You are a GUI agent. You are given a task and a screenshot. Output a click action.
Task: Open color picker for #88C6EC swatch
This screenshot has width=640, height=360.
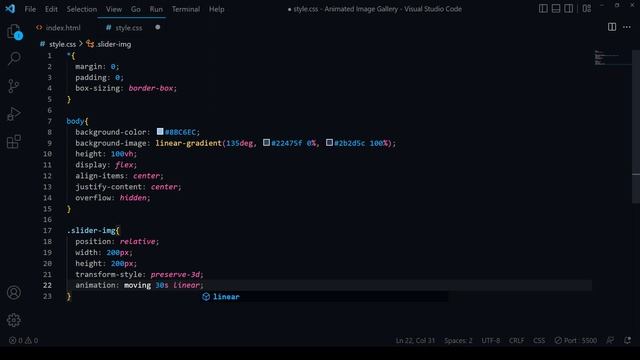coord(160,131)
